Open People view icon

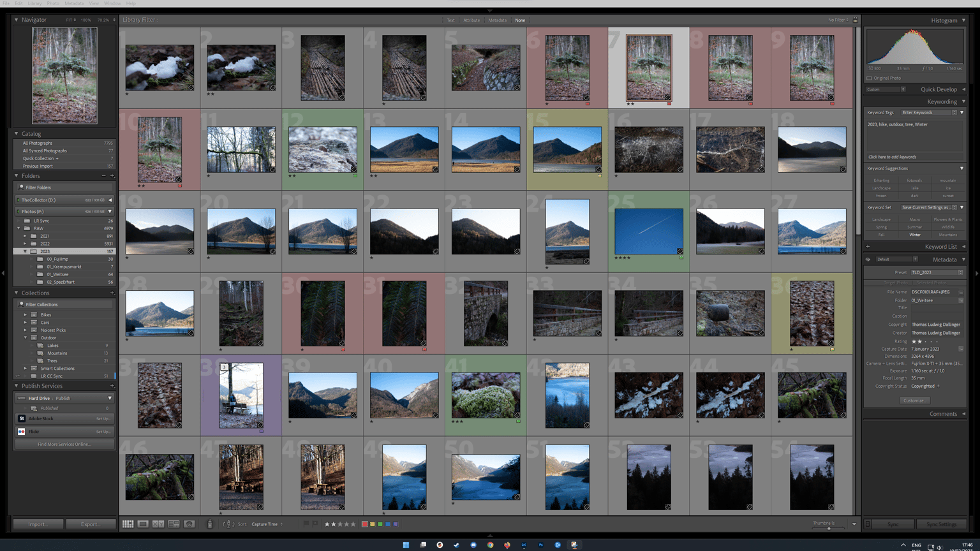[x=189, y=524]
